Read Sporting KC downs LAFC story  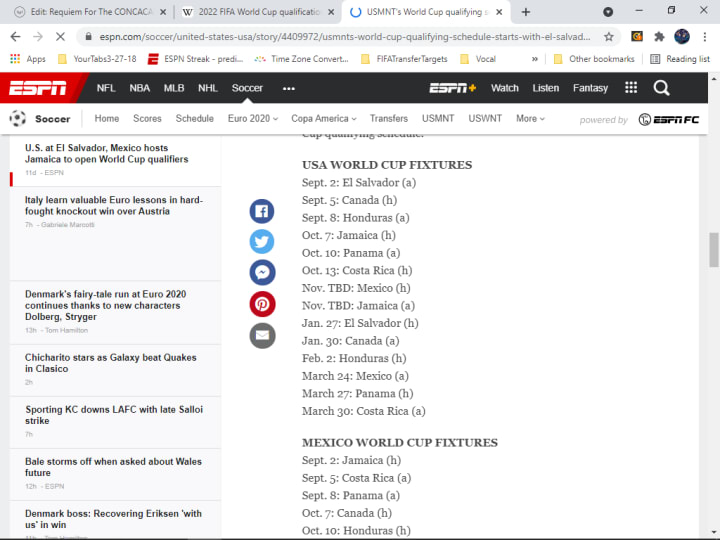[x=114, y=415]
